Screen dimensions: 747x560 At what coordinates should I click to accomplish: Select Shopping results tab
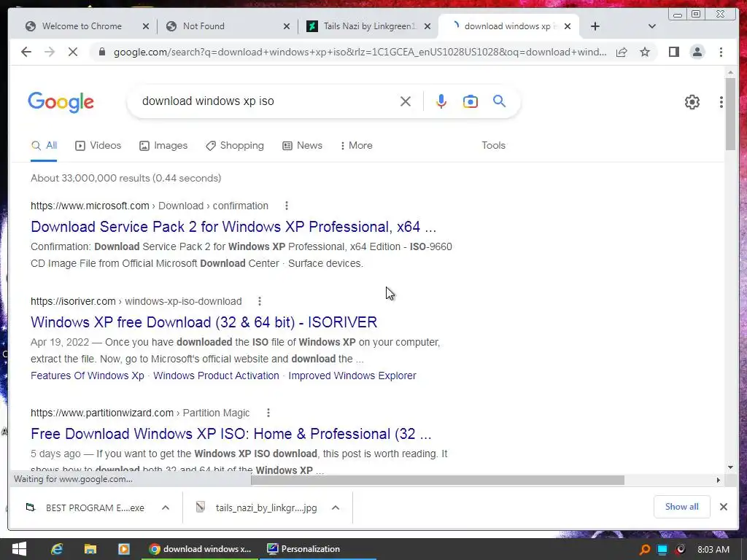click(x=234, y=146)
